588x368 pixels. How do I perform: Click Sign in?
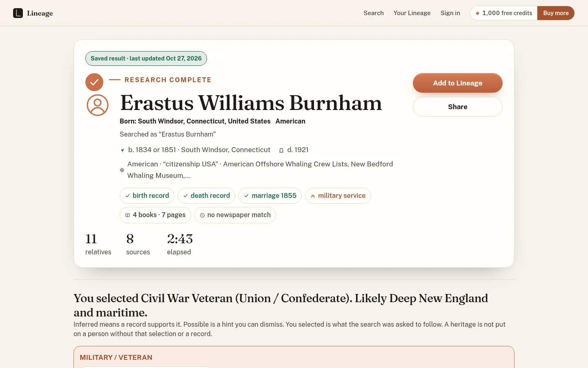[450, 13]
